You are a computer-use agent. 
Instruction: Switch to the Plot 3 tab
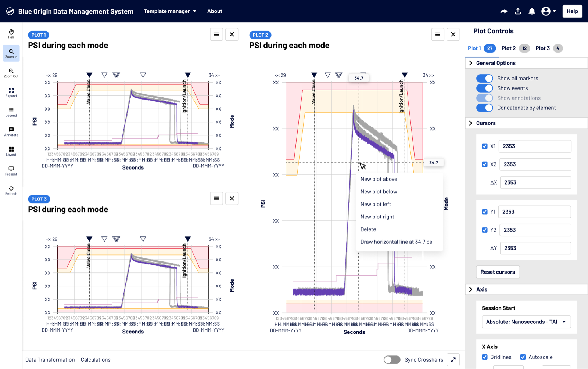(542, 48)
